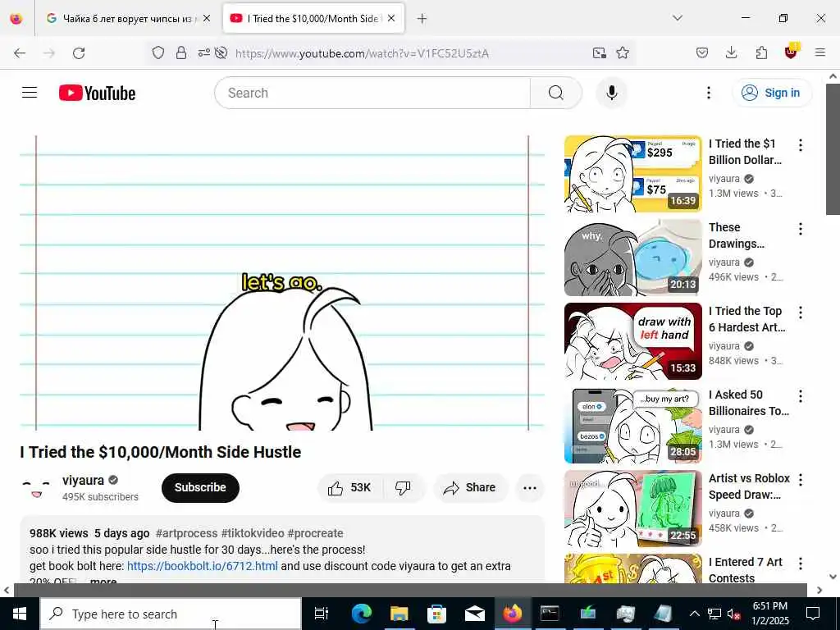Open Task View on the taskbar
The image size is (840, 630).
pyautogui.click(x=322, y=614)
